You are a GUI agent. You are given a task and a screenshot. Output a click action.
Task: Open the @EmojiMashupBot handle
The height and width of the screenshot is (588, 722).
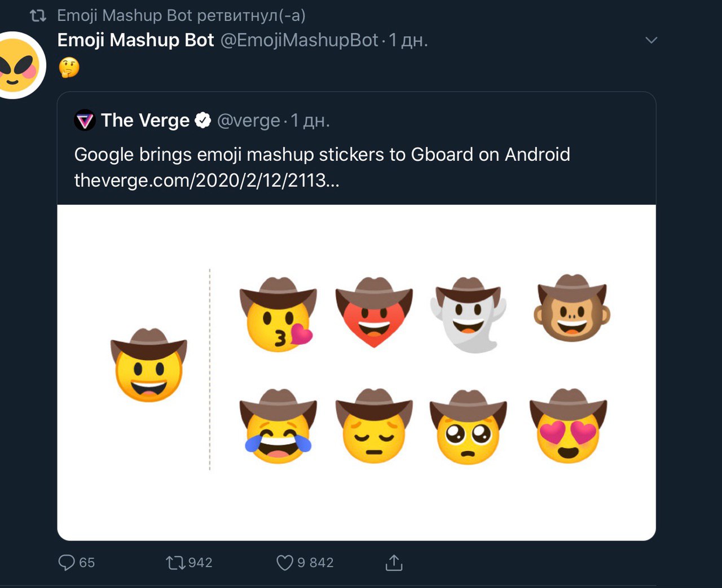point(299,40)
